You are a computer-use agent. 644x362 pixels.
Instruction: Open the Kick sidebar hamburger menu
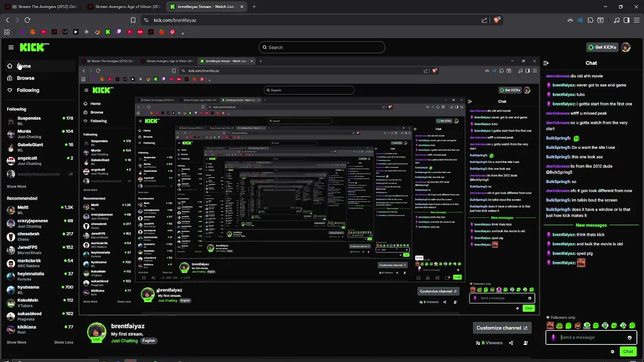tap(11, 47)
